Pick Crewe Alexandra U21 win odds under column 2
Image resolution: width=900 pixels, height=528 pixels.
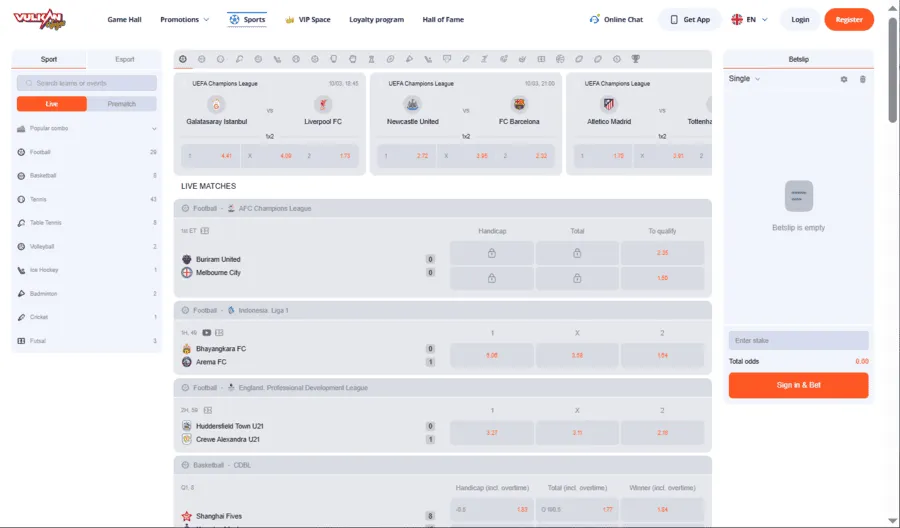pos(662,433)
